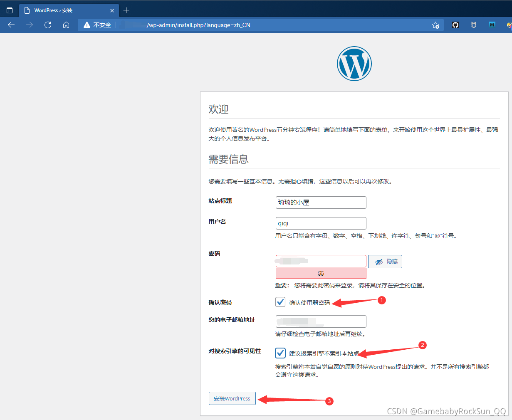
Task: Click the 用户名只能含有字母 hint text
Action: [366, 236]
